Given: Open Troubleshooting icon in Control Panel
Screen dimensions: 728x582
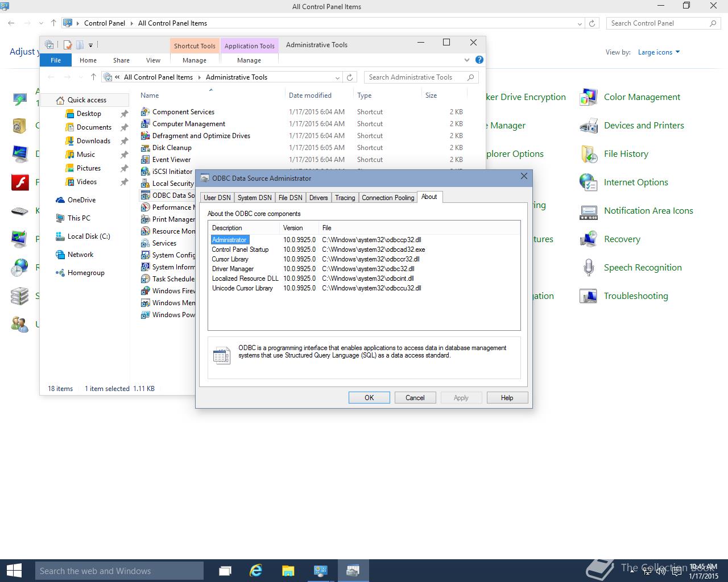Looking at the screenshot, I should 588,296.
